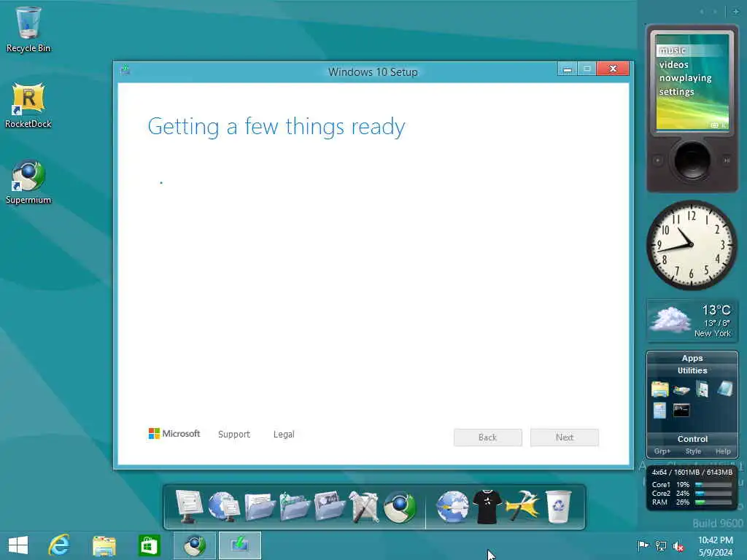747x560 pixels.
Task: Open the network globe-and-monitor dock icon
Action: pos(224,507)
